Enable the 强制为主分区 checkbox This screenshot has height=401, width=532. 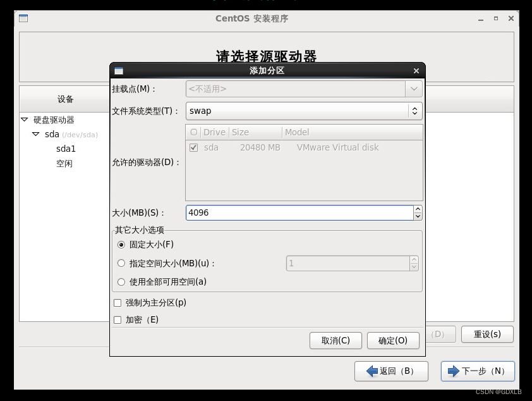tap(117, 303)
